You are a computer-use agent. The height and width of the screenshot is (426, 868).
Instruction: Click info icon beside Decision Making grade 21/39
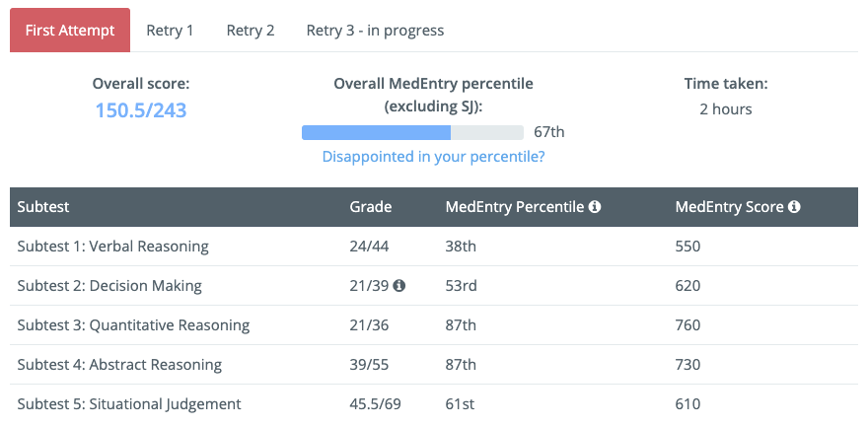pyautogui.click(x=399, y=285)
